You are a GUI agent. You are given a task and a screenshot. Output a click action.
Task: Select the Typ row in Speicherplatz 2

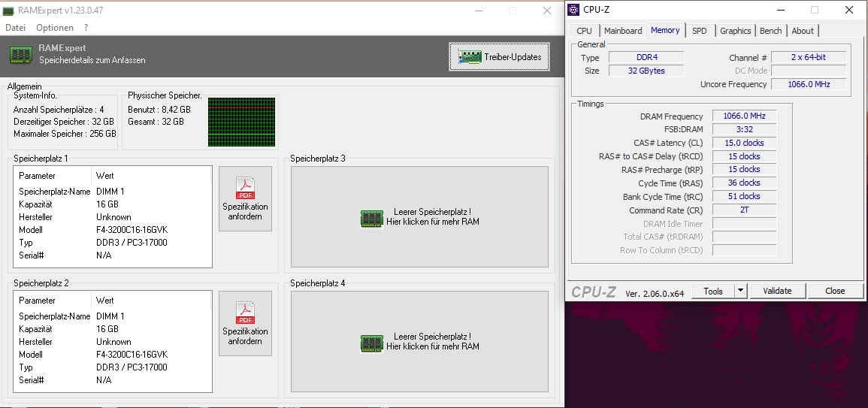[x=113, y=367]
